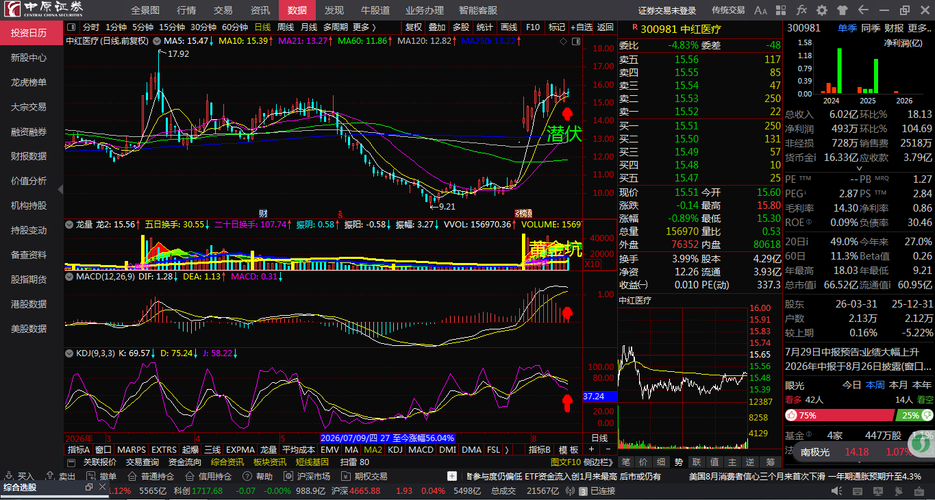This screenshot has width=935, height=500.
Task: Click the +自选 add to watchlist button
Action: 582,27
